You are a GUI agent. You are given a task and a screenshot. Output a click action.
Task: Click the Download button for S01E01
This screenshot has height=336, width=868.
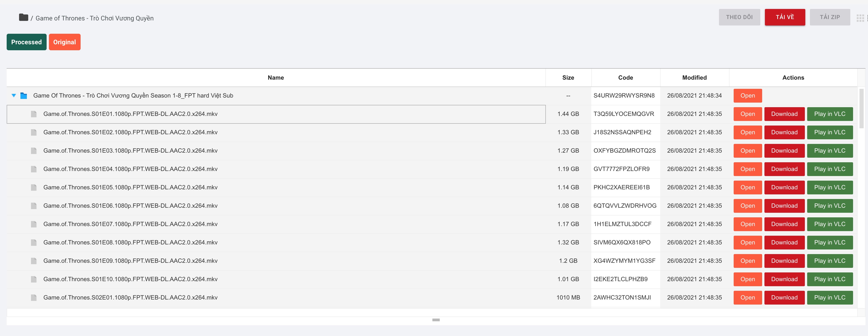(784, 113)
